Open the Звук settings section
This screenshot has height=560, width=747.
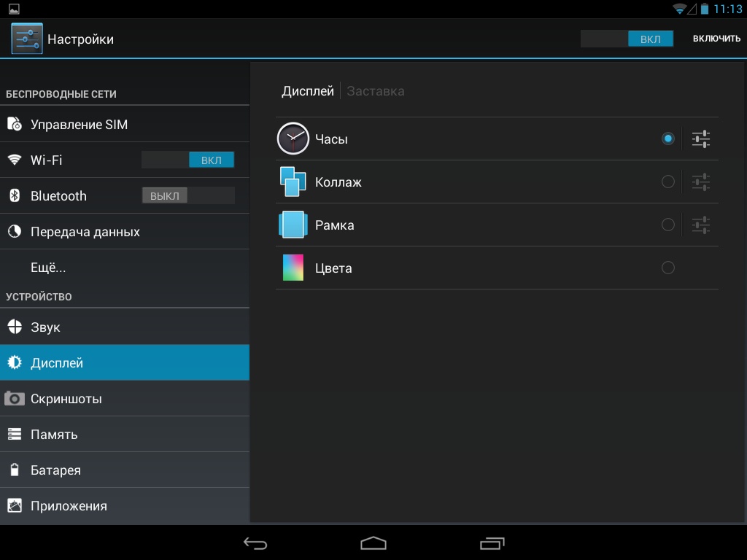tap(45, 327)
